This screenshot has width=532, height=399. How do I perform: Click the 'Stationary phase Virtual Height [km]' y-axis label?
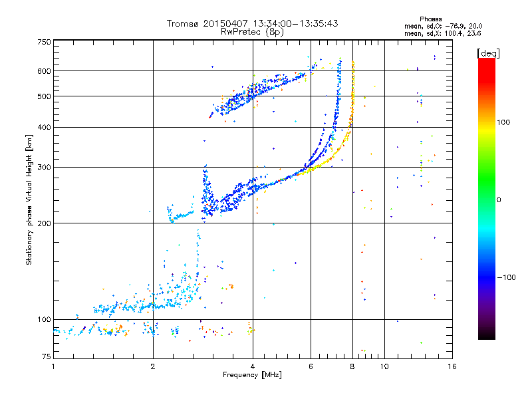[x=29, y=199]
